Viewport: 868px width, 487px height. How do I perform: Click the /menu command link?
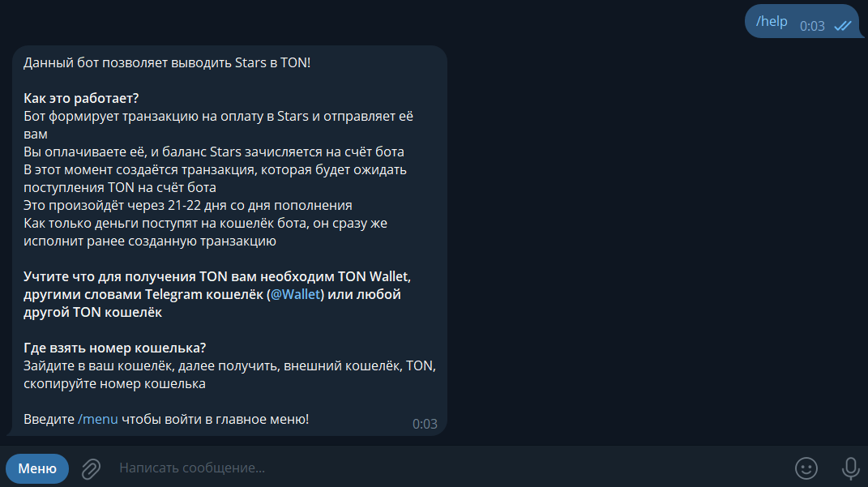click(98, 420)
